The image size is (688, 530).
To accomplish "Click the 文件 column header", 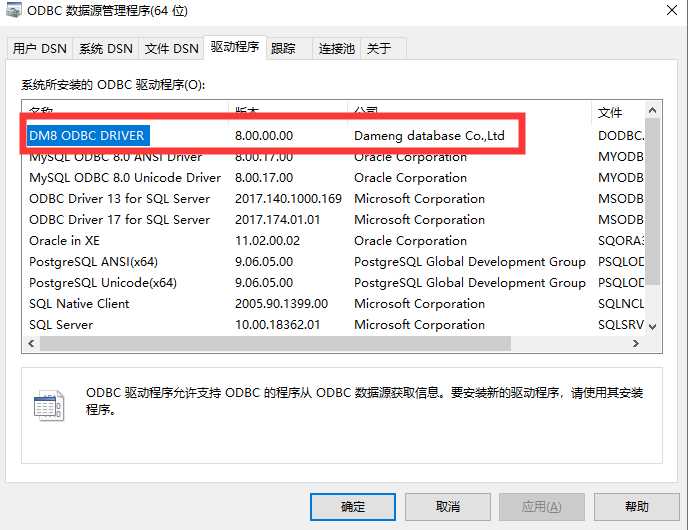I will click(x=618, y=112).
